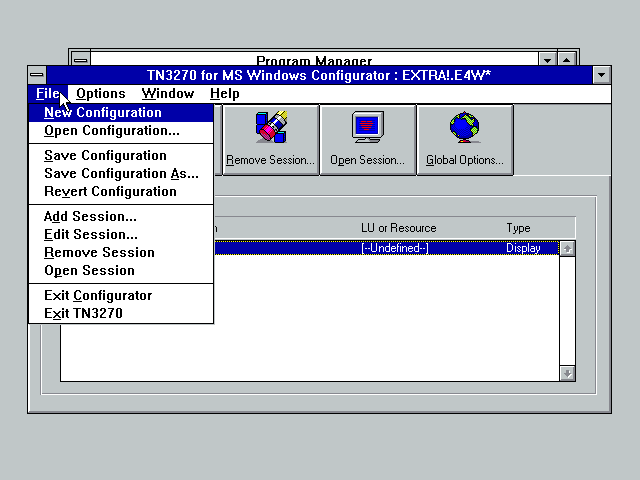Pick Revert Configuration from the menu
640x480 pixels.
(x=121, y=191)
